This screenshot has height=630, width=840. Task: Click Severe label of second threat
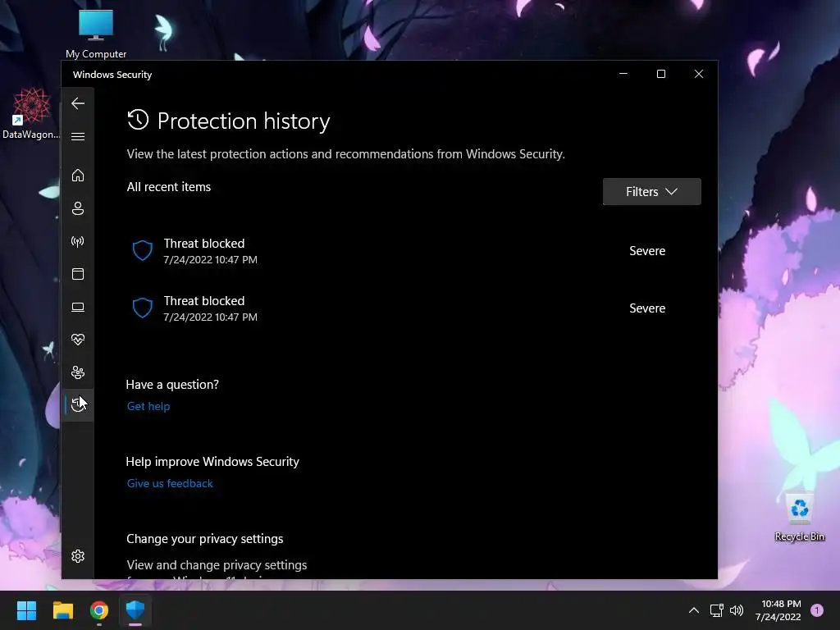point(647,308)
